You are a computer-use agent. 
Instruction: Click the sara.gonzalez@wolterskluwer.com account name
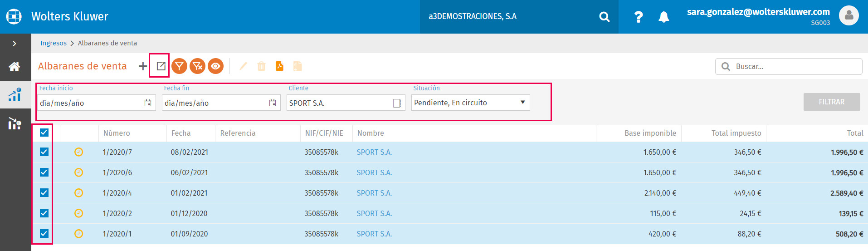tap(758, 12)
